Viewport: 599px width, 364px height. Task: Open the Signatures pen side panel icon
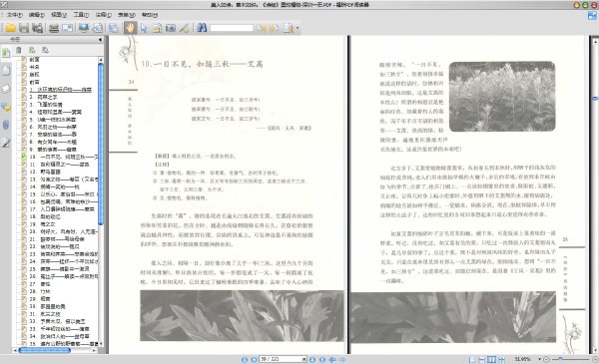6,143
